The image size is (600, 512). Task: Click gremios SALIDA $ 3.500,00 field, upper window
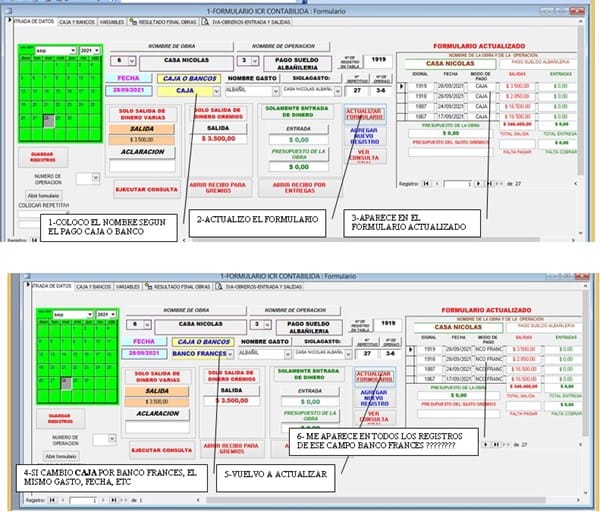click(218, 139)
